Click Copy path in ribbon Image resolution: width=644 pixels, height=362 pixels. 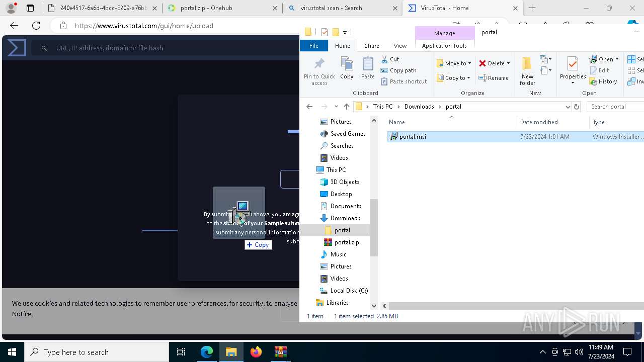point(398,70)
